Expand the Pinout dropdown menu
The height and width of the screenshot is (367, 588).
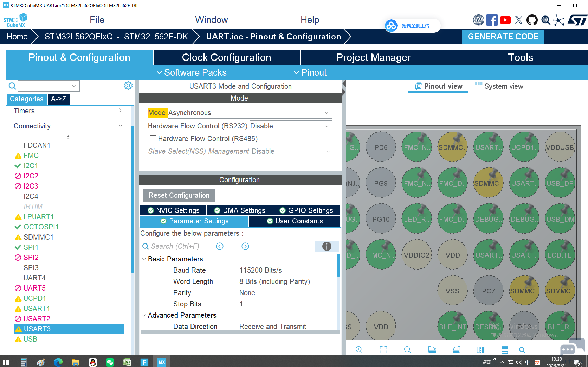click(310, 72)
